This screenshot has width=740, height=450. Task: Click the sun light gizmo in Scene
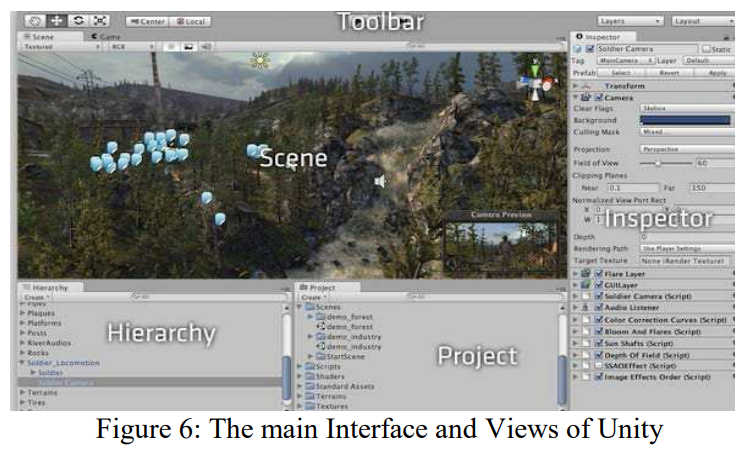(260, 60)
